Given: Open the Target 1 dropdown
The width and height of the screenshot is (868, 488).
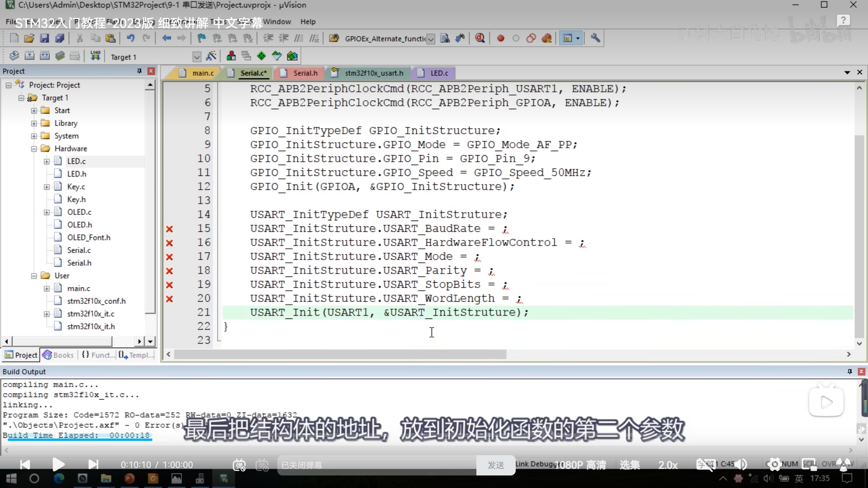Looking at the screenshot, I should tap(197, 57).
